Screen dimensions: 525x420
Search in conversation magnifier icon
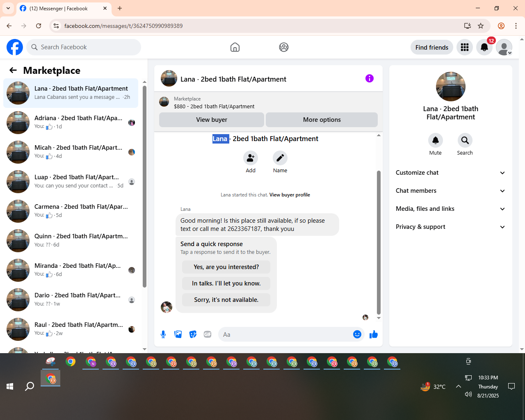[465, 140]
